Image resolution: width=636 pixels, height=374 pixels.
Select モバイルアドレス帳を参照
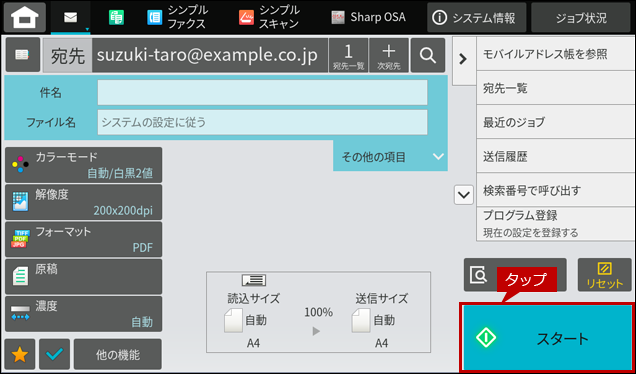tap(556, 54)
